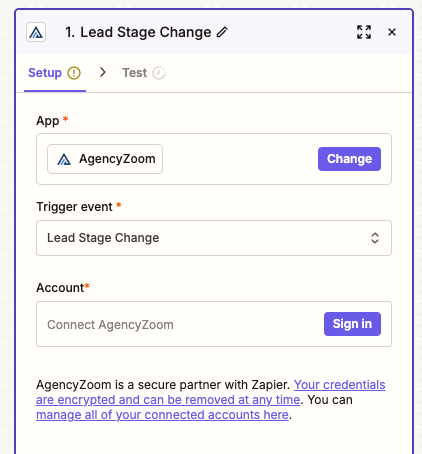Click the AgencyZoom icon in the App field
This screenshot has height=454, width=422.
click(64, 159)
